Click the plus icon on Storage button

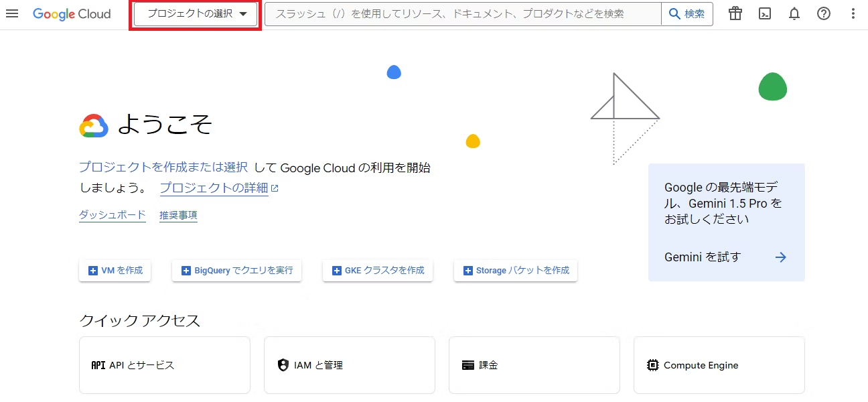468,271
